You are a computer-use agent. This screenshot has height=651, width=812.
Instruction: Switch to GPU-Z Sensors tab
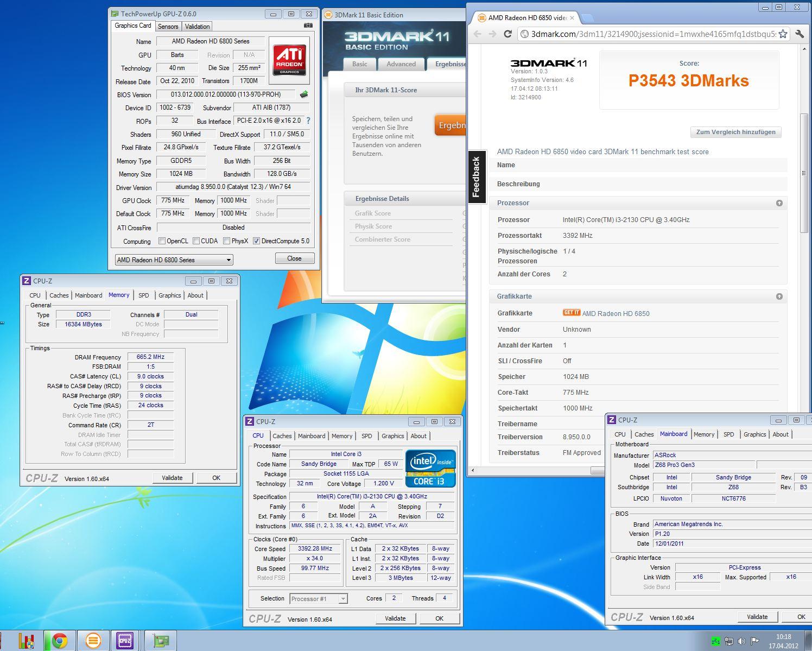point(168,26)
